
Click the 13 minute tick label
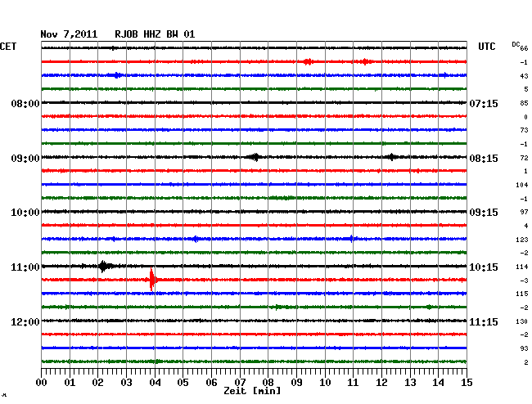coord(410,383)
